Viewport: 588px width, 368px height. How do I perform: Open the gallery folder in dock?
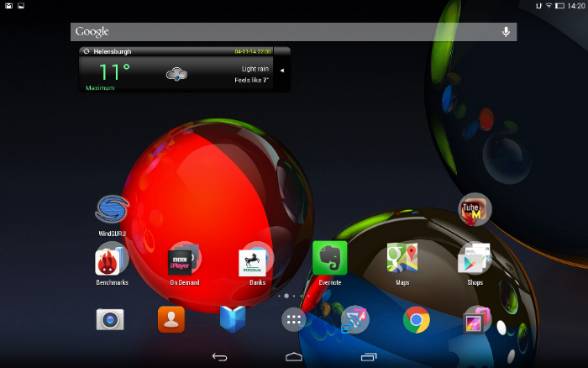(477, 319)
